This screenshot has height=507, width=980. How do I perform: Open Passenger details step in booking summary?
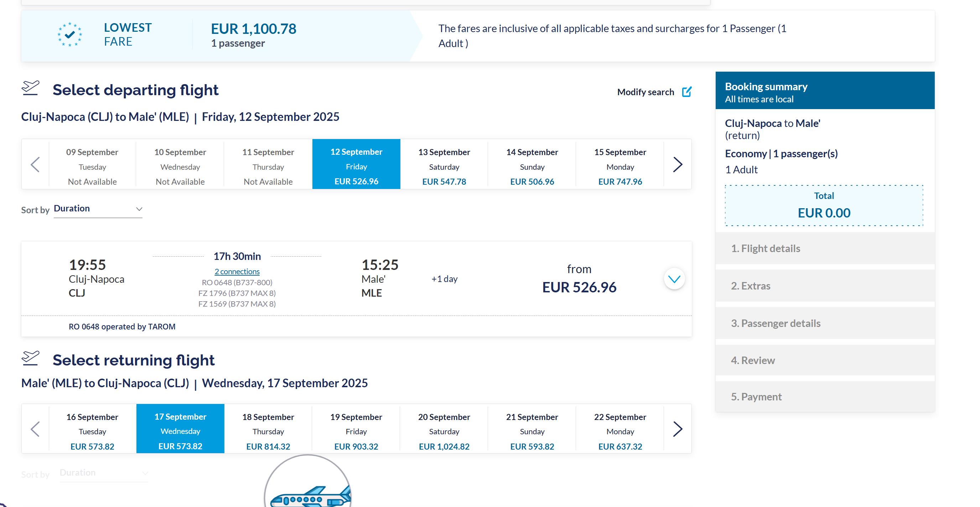coord(775,323)
